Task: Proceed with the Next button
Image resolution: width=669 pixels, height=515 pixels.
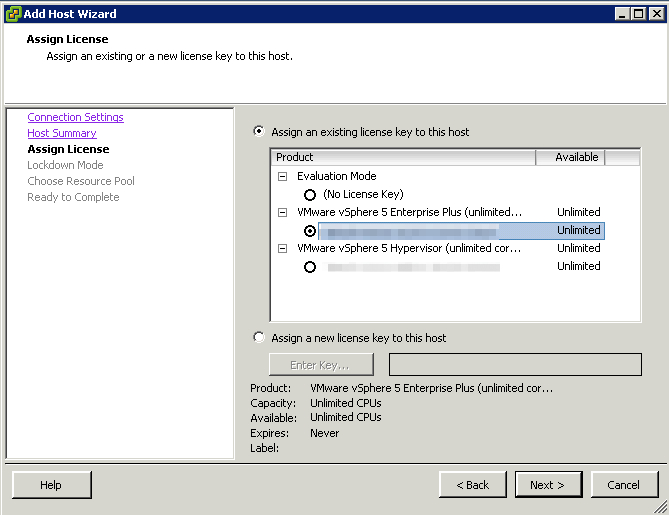Action: point(548,485)
